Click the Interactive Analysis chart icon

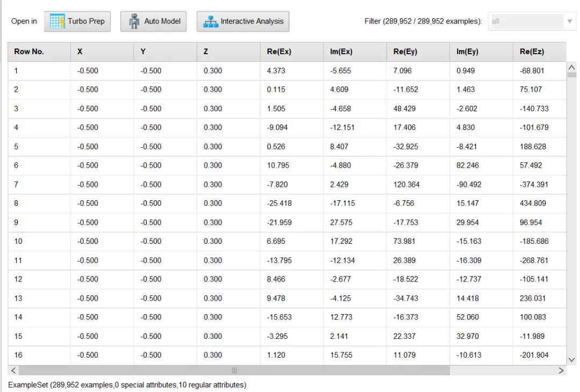tap(211, 21)
